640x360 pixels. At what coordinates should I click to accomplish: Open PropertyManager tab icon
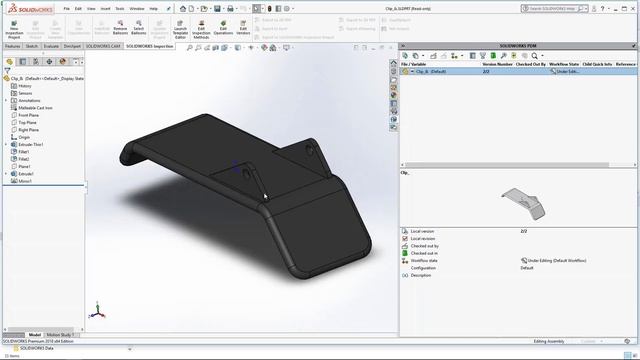[x=23, y=62]
